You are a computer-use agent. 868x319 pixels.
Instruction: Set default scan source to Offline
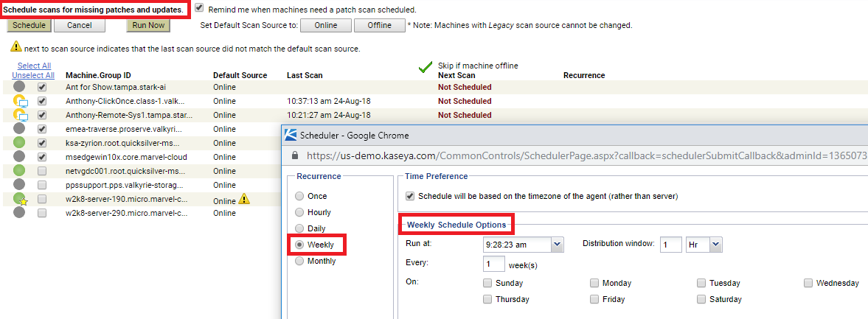[379, 26]
